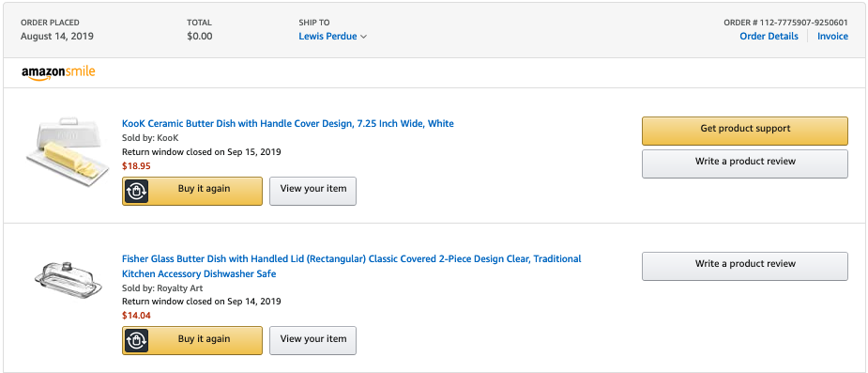Open Order Details link

coord(769,36)
